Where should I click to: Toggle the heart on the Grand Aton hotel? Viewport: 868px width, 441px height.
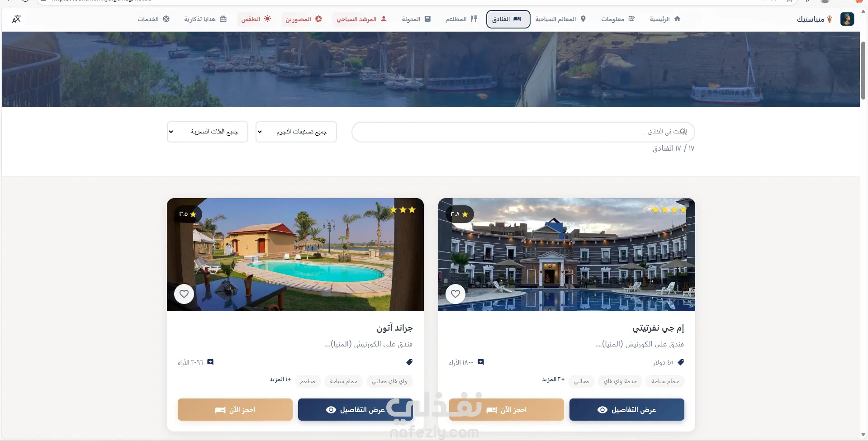(184, 294)
